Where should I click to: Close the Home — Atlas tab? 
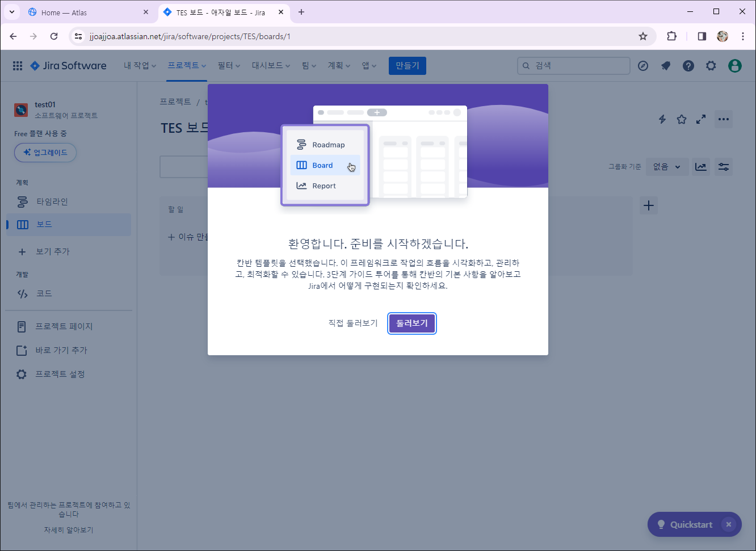(146, 12)
